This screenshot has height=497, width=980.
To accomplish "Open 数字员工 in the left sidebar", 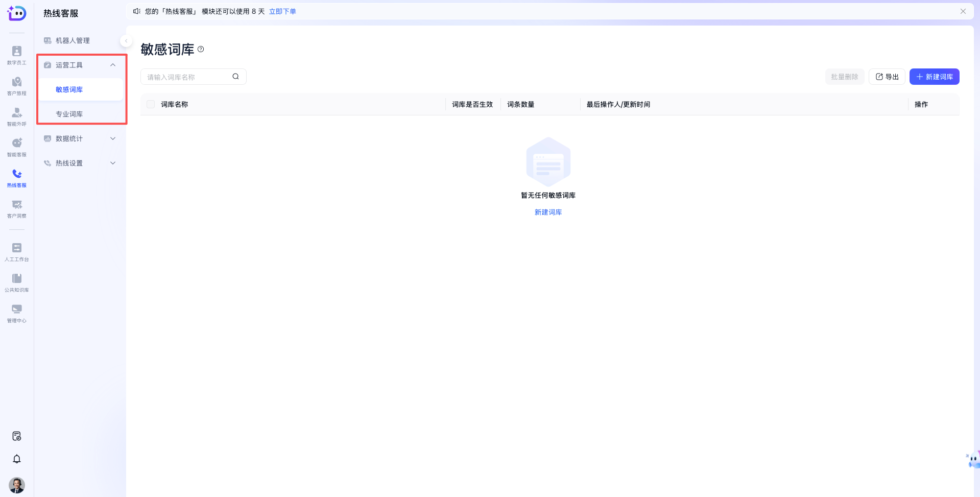I will coord(17,55).
